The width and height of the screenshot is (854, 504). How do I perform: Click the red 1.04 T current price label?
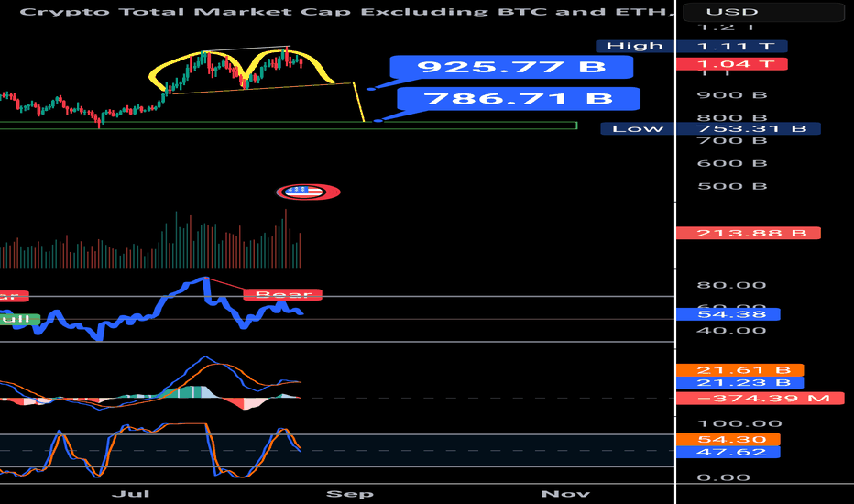pos(731,64)
